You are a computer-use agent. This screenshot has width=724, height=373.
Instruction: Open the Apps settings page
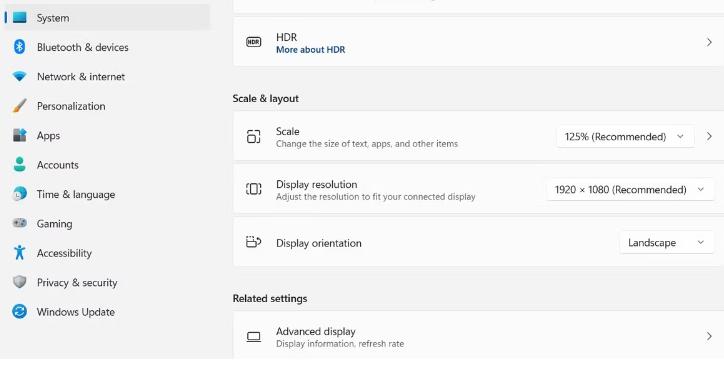pos(106,135)
